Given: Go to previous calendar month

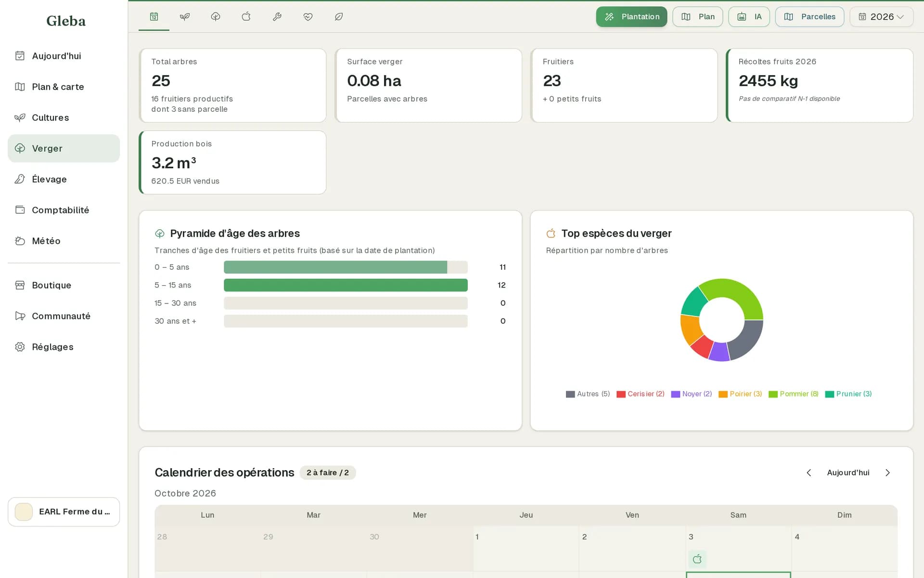Looking at the screenshot, I should tap(809, 473).
